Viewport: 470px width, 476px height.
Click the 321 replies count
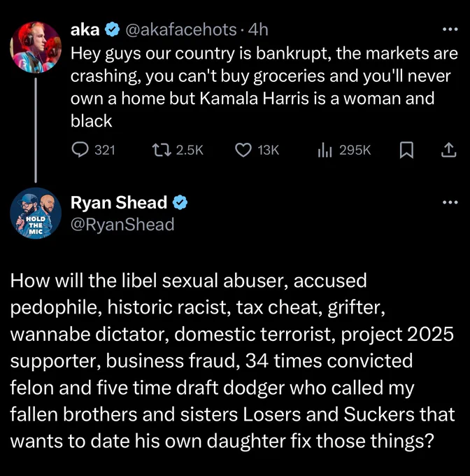click(105, 150)
